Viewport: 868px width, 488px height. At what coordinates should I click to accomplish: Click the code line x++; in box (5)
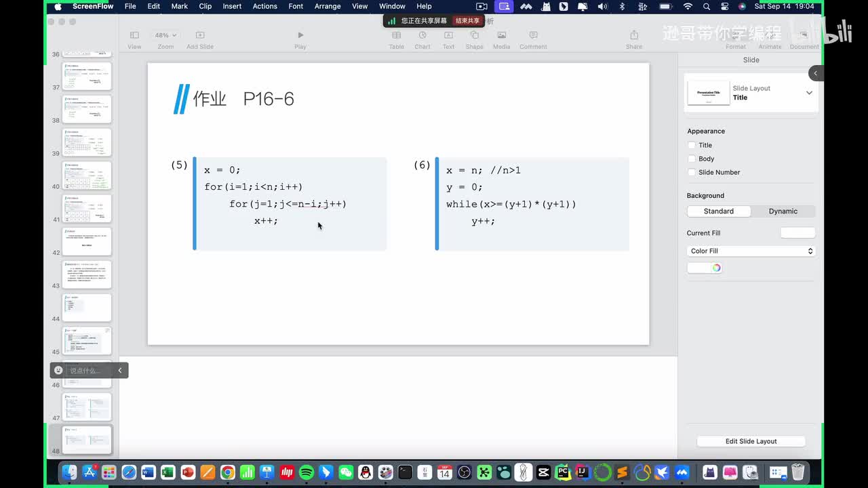point(266,220)
